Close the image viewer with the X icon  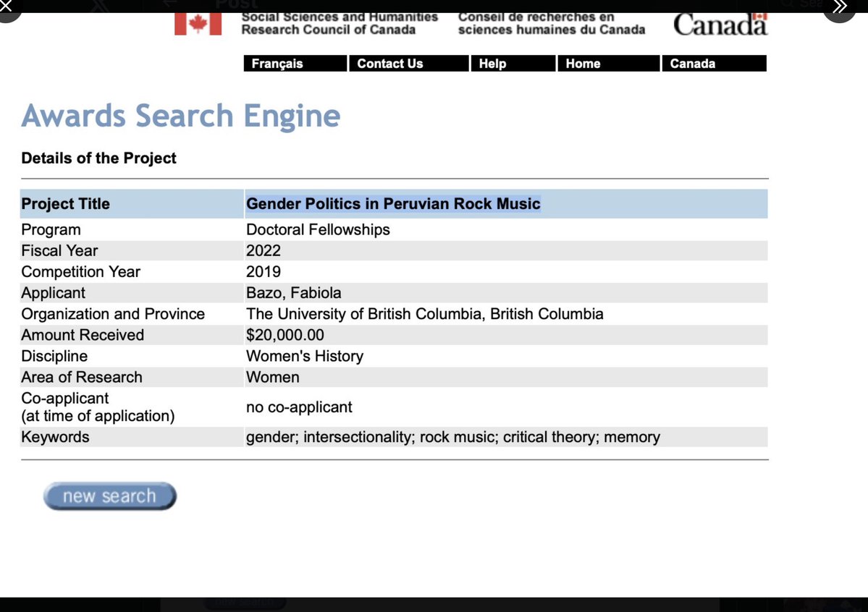(6, 6)
